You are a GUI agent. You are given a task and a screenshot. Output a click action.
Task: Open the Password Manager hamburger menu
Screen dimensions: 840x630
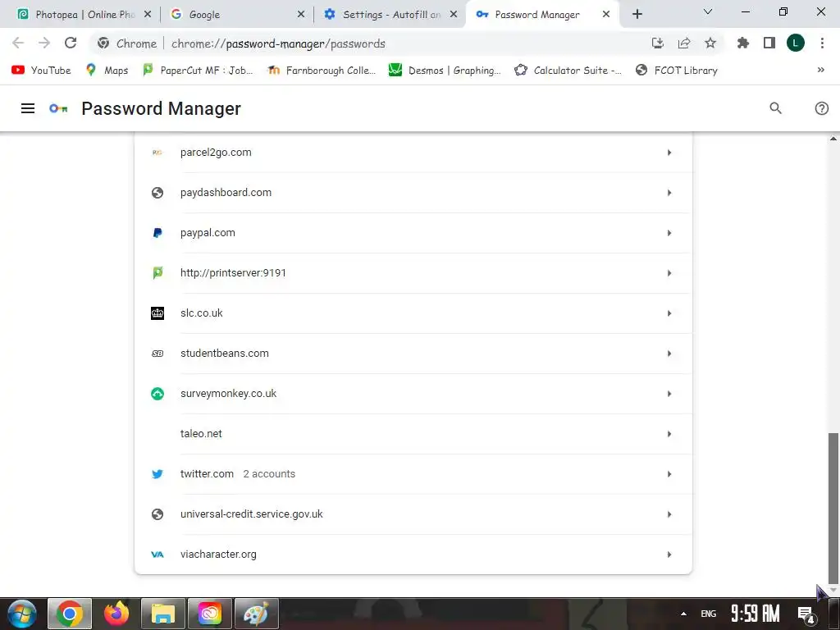coord(28,108)
